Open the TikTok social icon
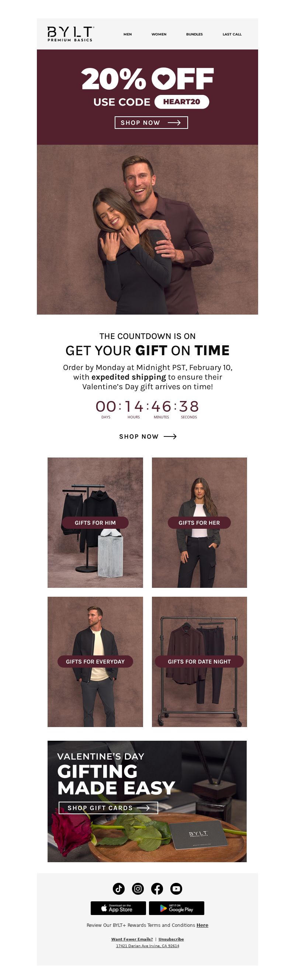295x980 pixels. point(119,888)
